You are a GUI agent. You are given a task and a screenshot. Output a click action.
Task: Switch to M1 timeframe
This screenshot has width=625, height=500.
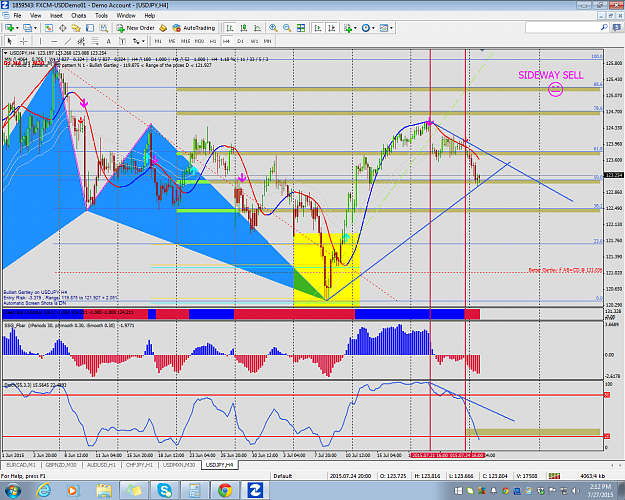(x=158, y=41)
